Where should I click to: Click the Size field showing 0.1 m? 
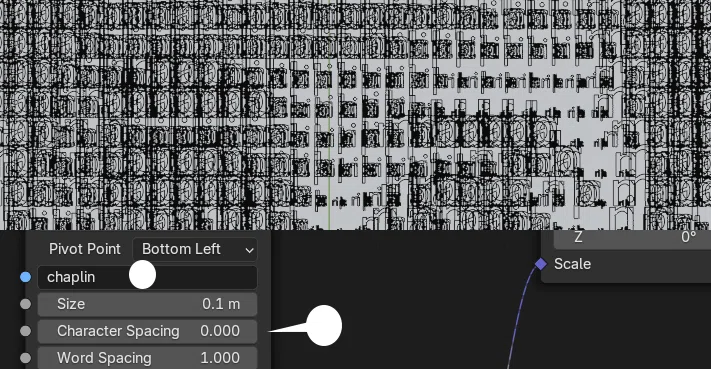(147, 304)
